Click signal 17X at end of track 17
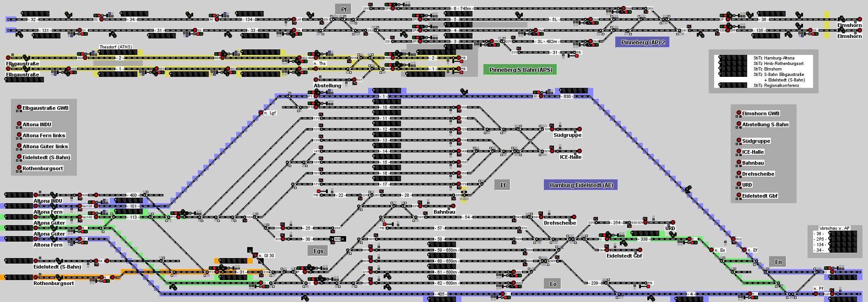Image resolution: width=868 pixels, height=302 pixels. coord(458,184)
